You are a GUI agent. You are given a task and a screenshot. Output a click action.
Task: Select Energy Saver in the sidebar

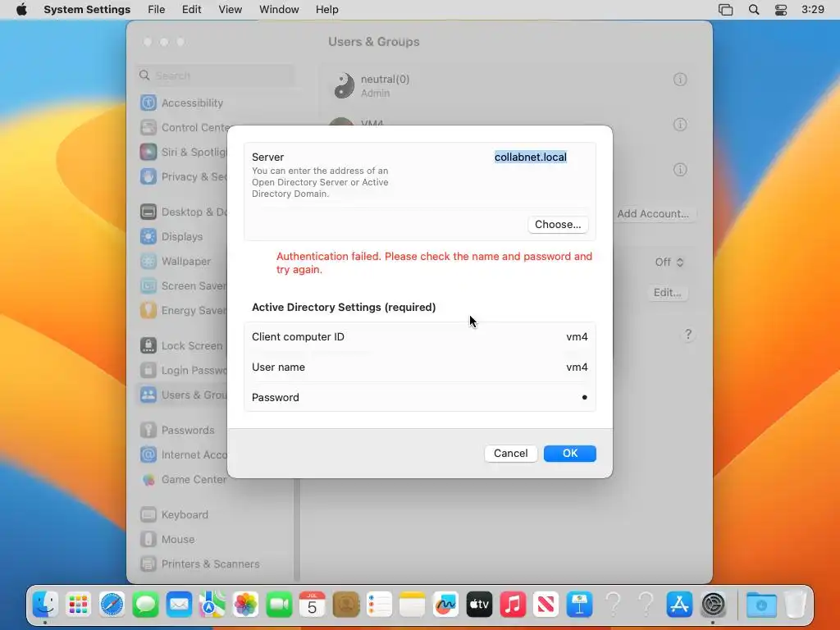pyautogui.click(x=183, y=311)
